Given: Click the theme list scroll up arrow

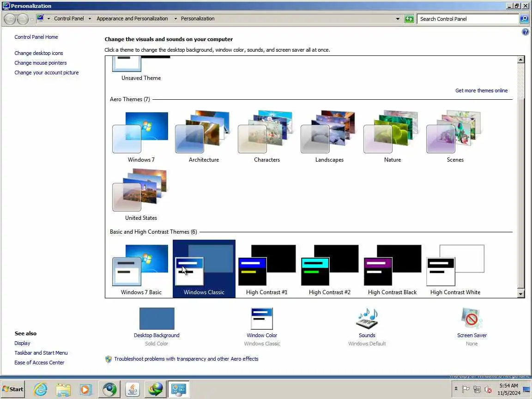Looking at the screenshot, I should [x=520, y=60].
